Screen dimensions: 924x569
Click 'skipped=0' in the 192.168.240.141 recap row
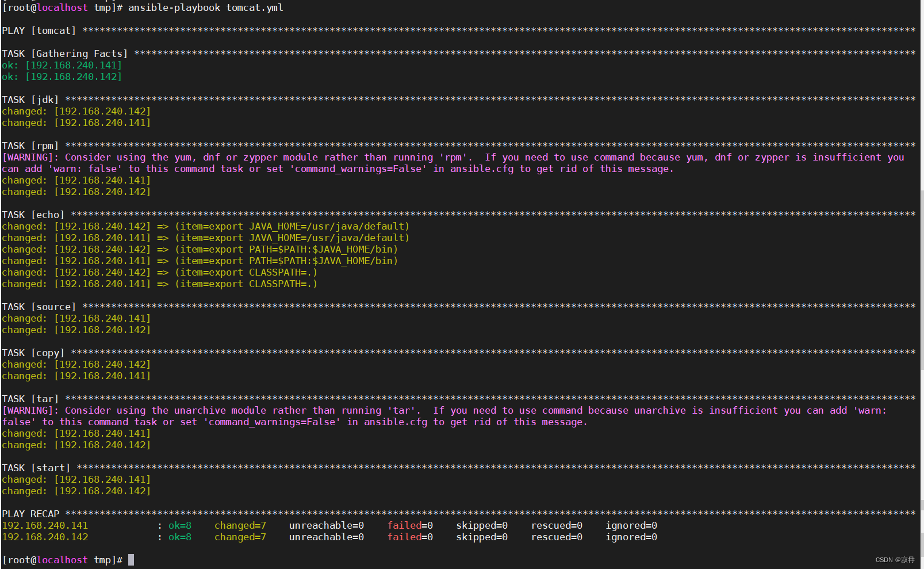pos(482,526)
